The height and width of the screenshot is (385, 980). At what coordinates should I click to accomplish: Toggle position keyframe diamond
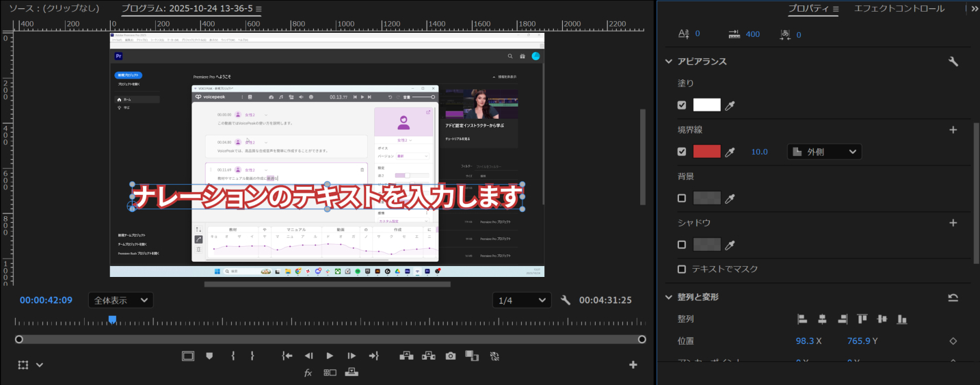tap(953, 341)
